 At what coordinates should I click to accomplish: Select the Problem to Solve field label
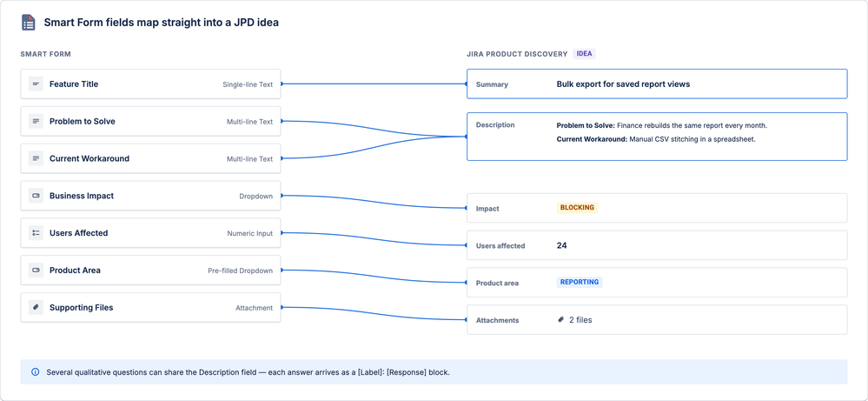pyautogui.click(x=83, y=121)
